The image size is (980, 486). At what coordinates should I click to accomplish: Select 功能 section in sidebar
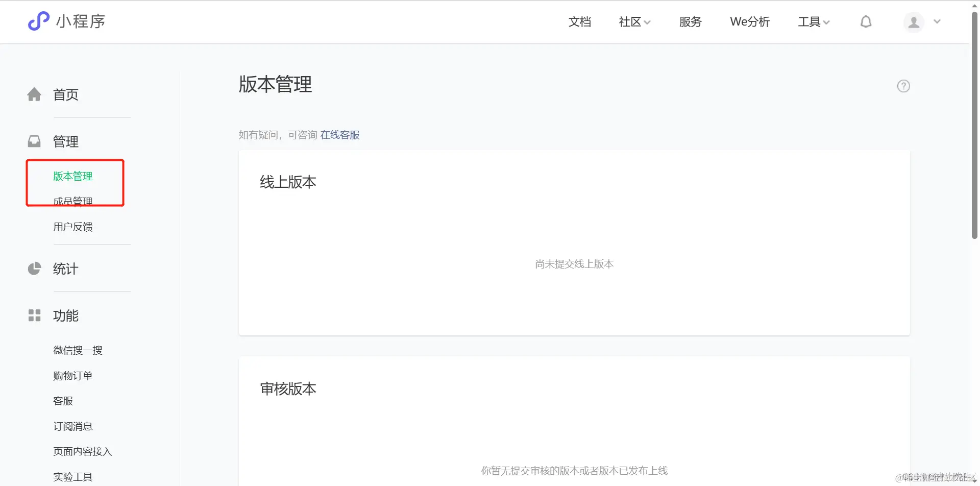[x=66, y=315]
